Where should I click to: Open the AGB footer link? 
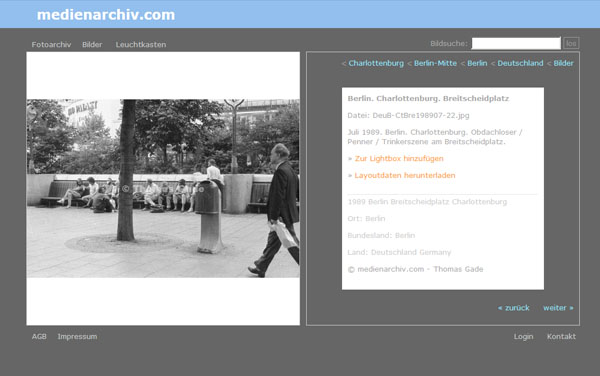coord(39,337)
